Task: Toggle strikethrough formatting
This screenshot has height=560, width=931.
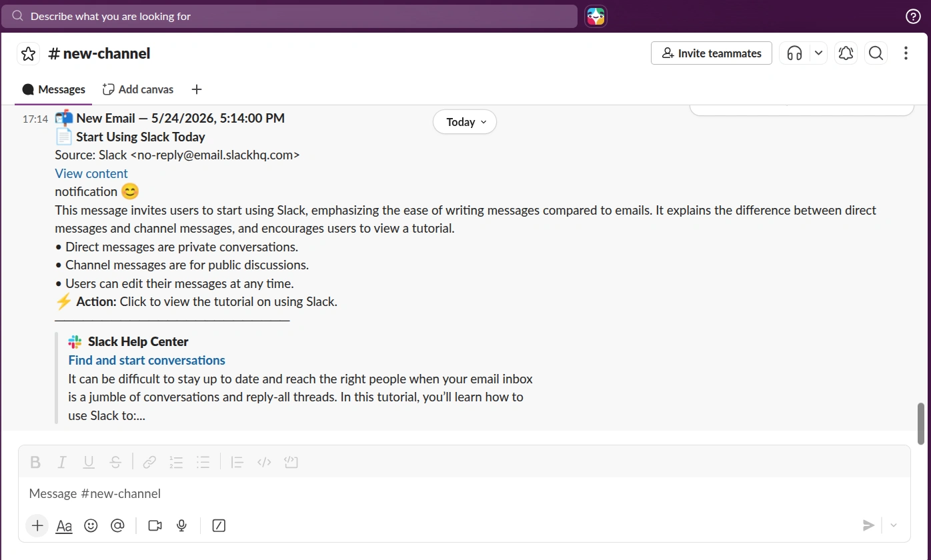Action: (x=115, y=461)
